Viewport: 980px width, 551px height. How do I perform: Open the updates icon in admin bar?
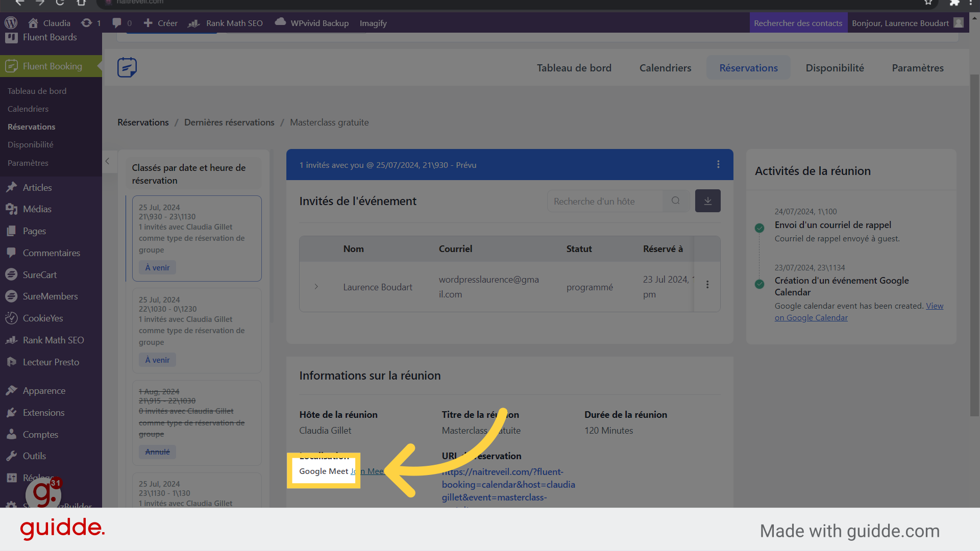coord(87,23)
